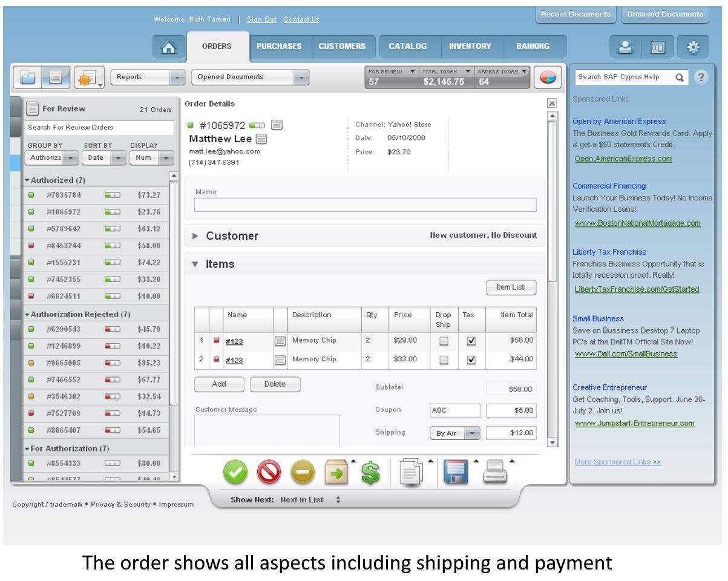Uncheck Tax checkbox for second item
This screenshot has width=728, height=581.
pyautogui.click(x=471, y=359)
